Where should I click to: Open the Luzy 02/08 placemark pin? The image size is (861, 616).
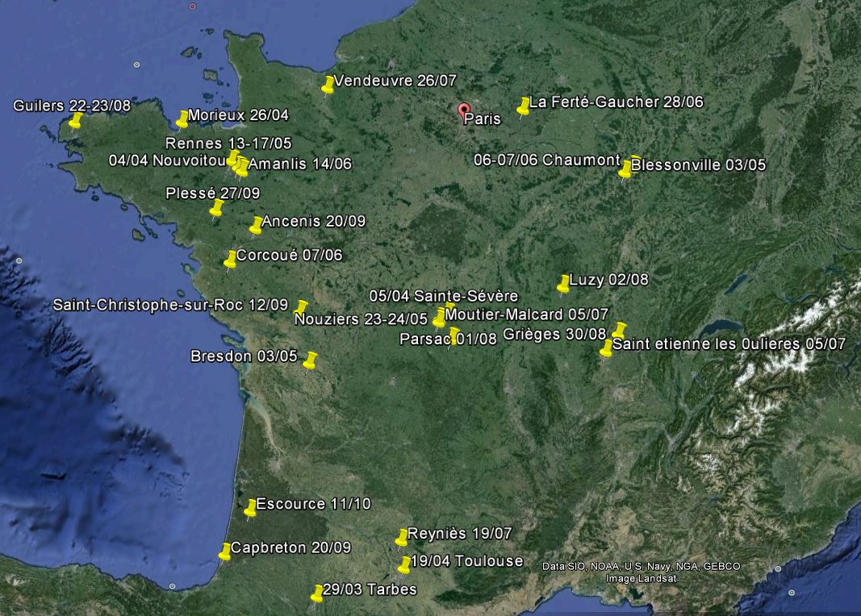click(x=564, y=283)
